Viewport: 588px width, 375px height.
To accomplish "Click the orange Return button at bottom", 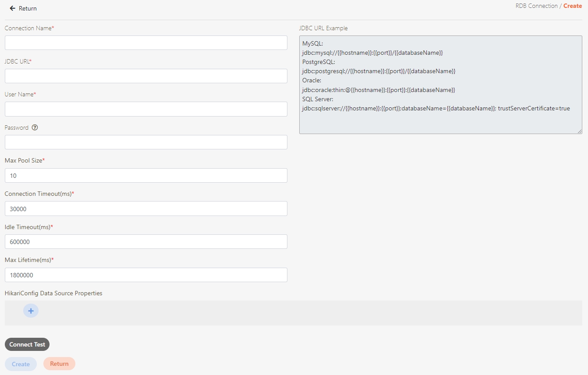I will point(59,364).
